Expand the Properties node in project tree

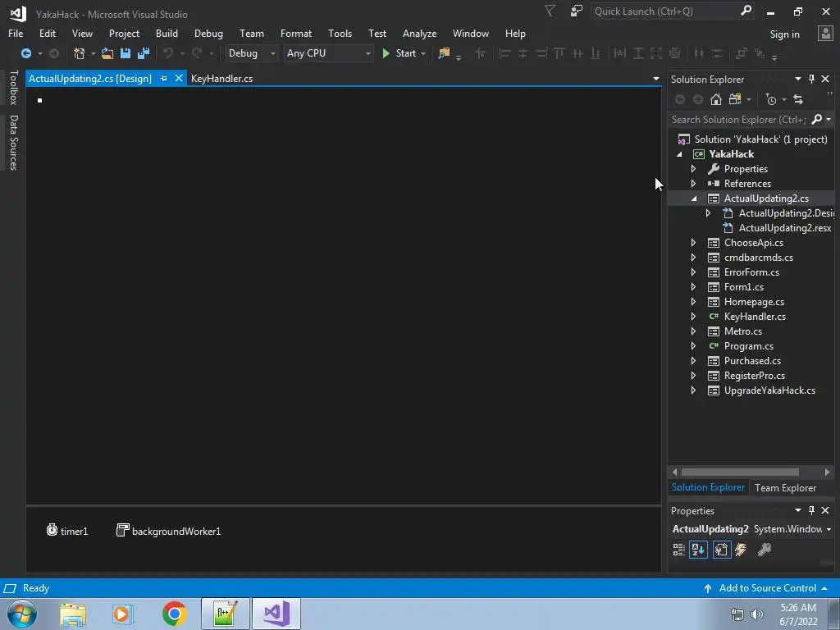[693, 169]
